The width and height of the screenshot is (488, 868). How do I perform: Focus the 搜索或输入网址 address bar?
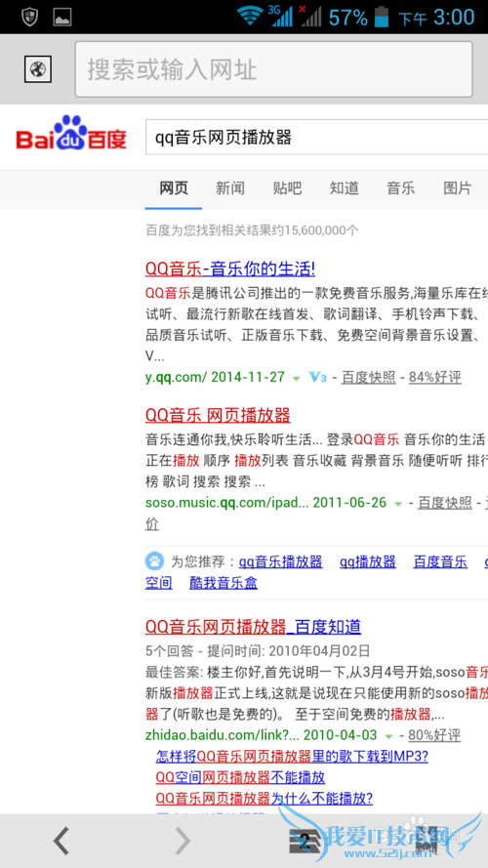(274, 69)
